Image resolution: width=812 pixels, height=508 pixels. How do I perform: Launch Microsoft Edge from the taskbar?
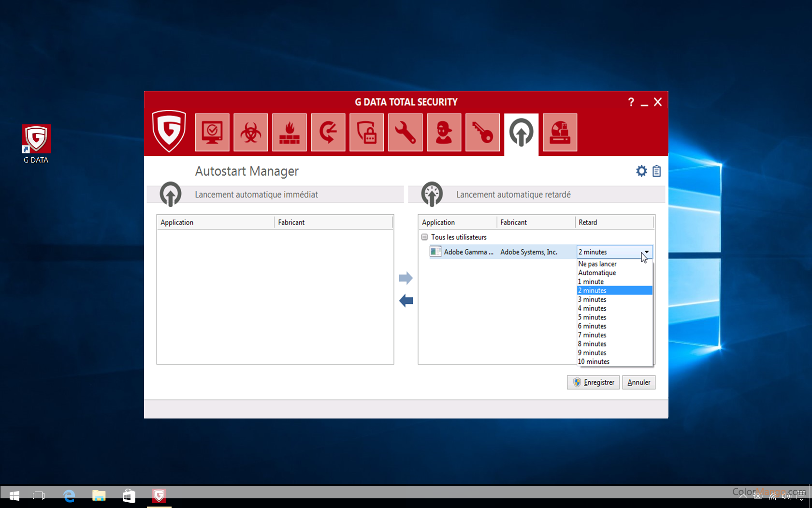pos(69,496)
